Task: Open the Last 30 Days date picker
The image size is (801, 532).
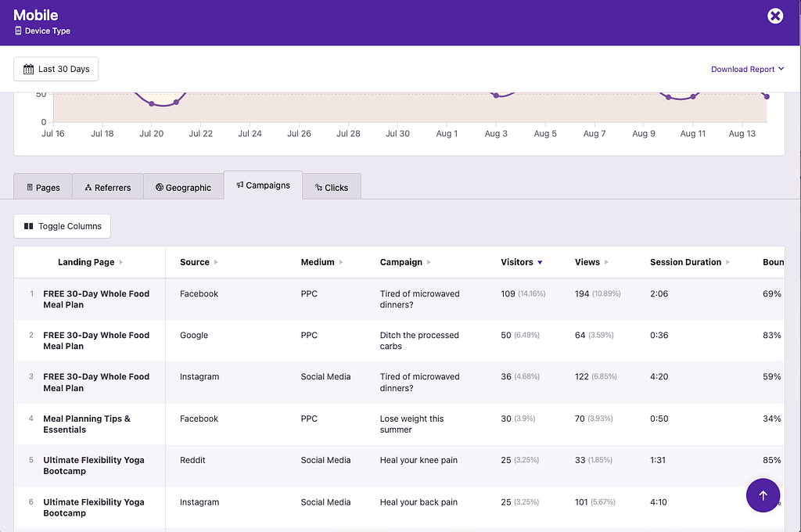Action: tap(56, 69)
